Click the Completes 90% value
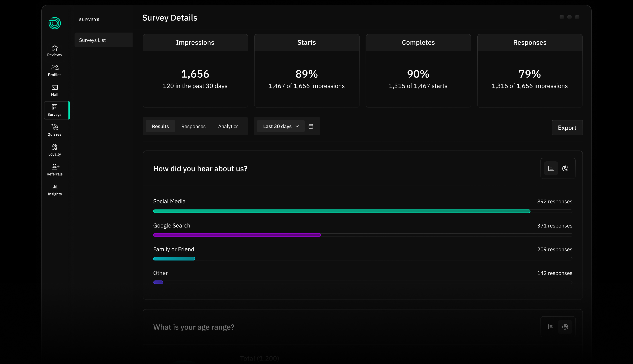 (x=418, y=74)
